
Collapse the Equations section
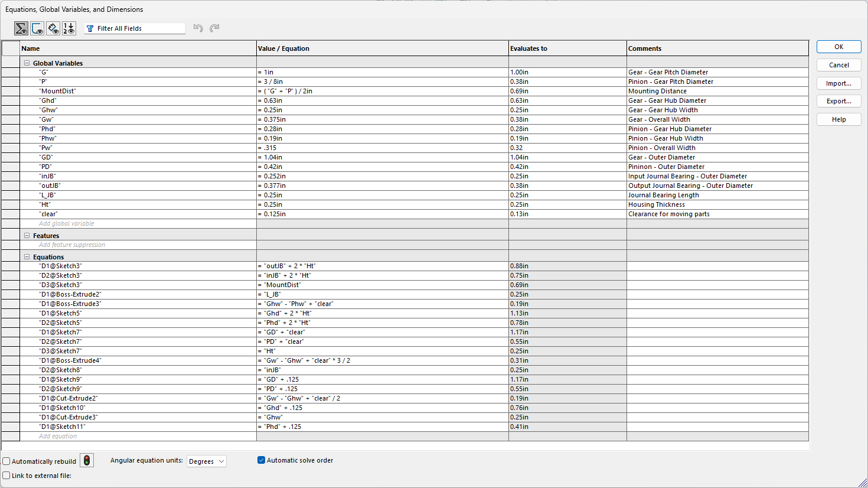click(27, 257)
